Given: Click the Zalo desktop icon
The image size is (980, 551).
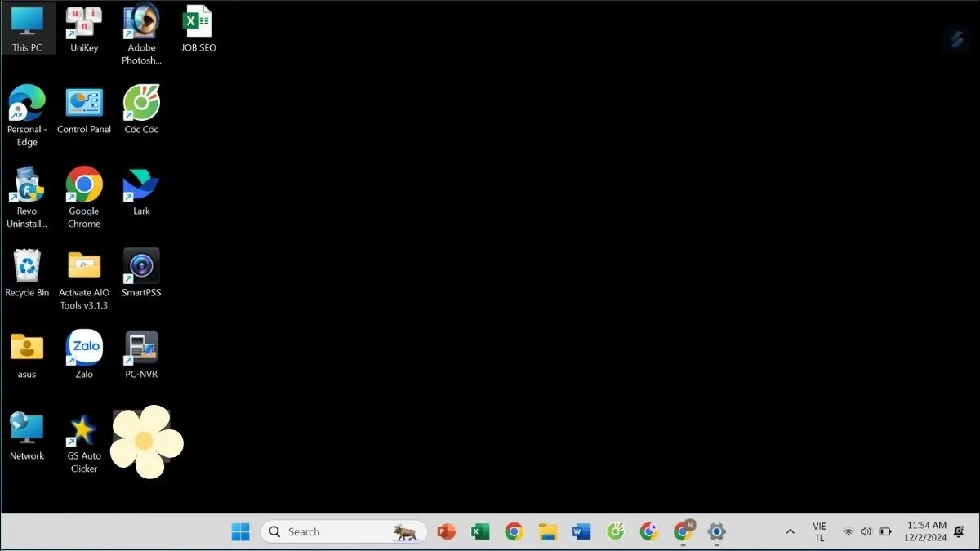Looking at the screenshot, I should coord(84,349).
